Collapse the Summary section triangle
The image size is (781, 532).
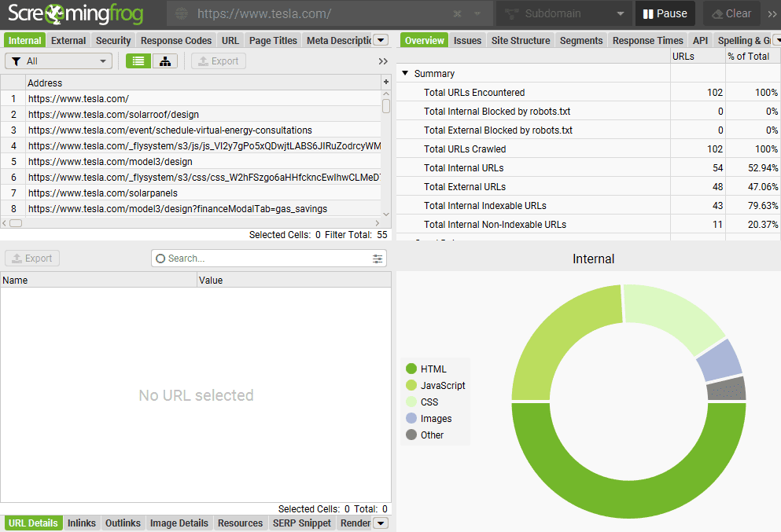click(405, 73)
